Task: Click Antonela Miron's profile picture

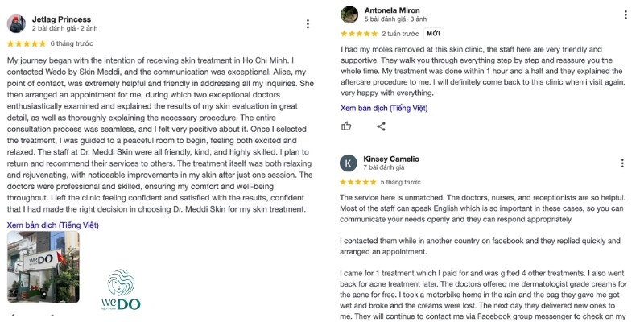Action: [349, 14]
